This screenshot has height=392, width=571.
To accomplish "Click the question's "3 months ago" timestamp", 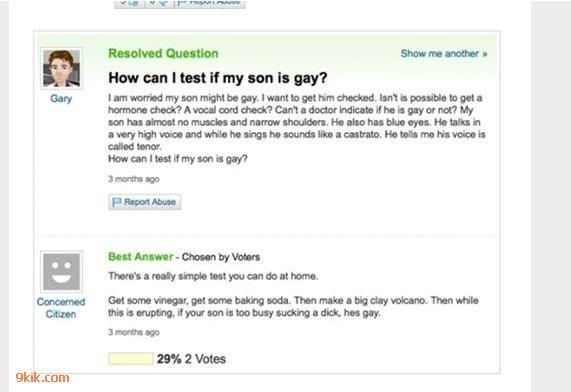I will [134, 179].
